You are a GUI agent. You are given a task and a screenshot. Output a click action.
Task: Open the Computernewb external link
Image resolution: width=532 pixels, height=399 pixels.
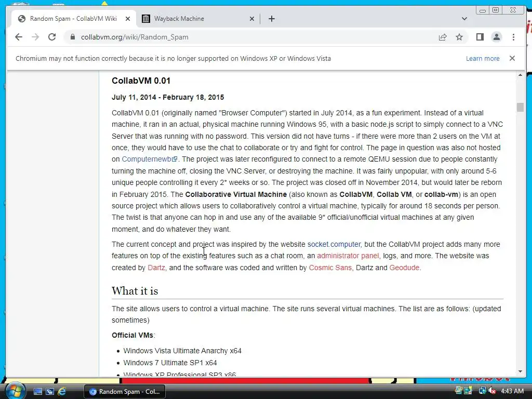(x=149, y=159)
